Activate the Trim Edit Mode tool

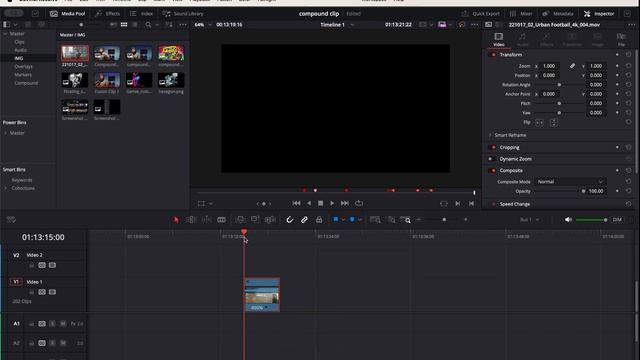pyautogui.click(x=191, y=220)
